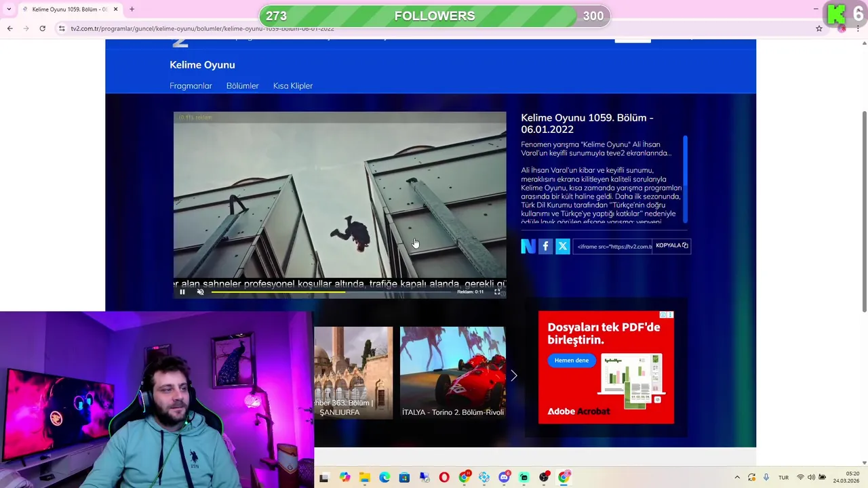The image size is (868, 488).
Task: Go forward with the browser forward arrow
Action: point(26,28)
